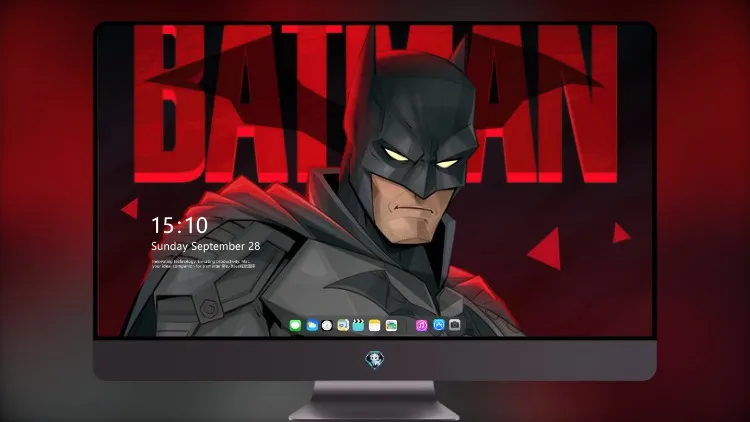Open the green Messages app in the dock
This screenshot has height=422, width=750.
click(295, 326)
